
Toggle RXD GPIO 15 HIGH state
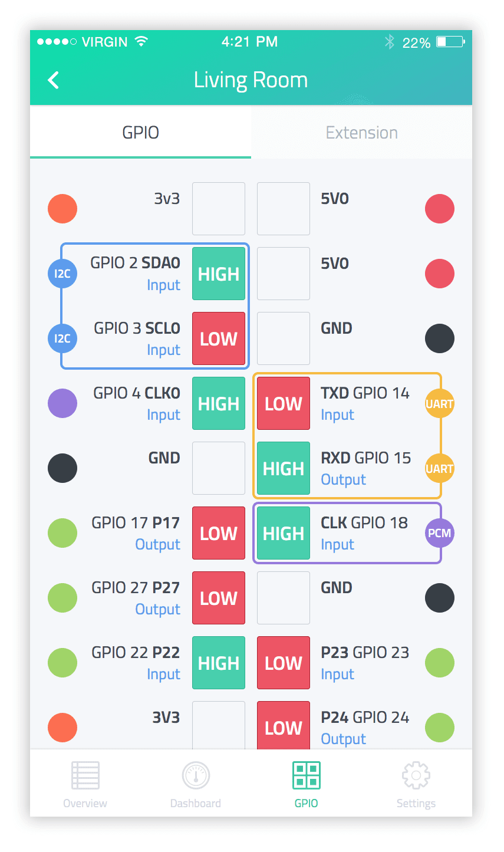click(x=284, y=468)
